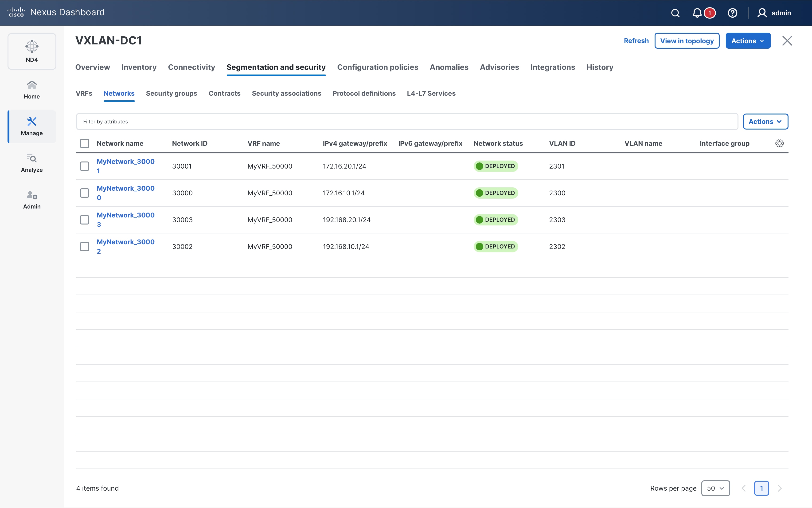Check the MyNetwork_30001 row checkbox
The image size is (812, 508).
(x=85, y=166)
